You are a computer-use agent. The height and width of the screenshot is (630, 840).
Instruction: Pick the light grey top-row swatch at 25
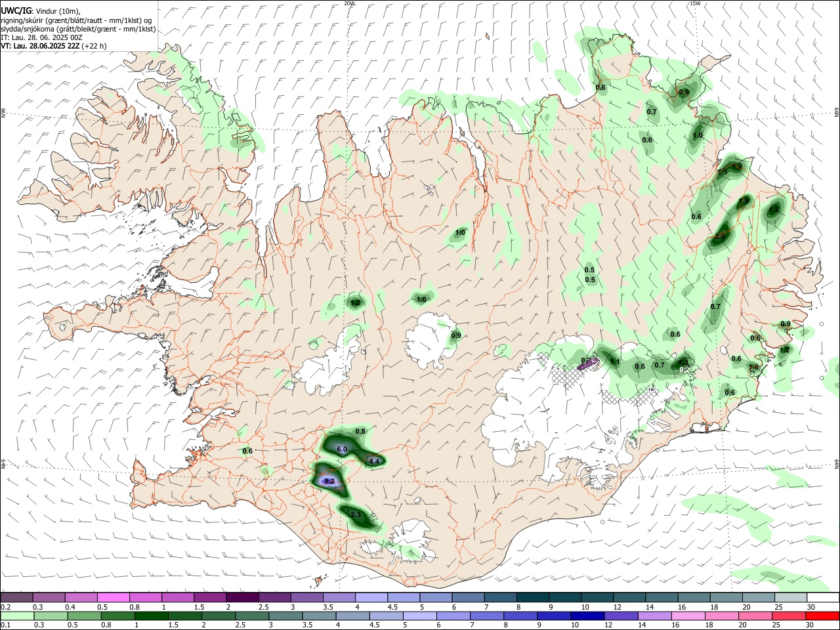coord(791,597)
